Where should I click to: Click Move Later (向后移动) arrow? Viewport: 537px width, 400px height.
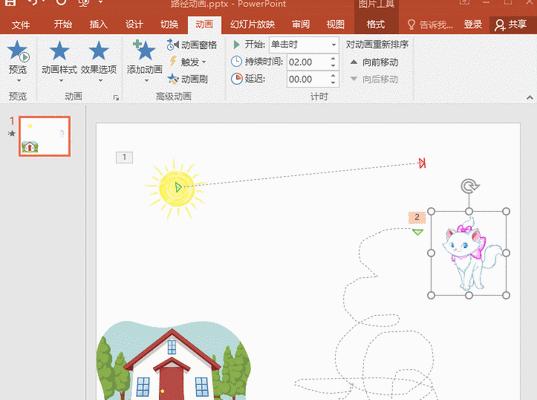point(354,79)
